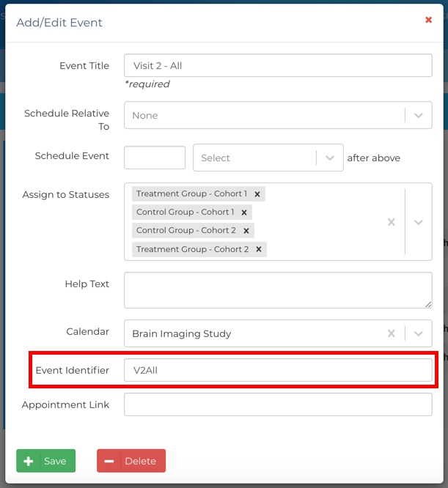The width and height of the screenshot is (448, 488).
Task: Expand the Schedule Relative To dropdown
Action: 418,115
